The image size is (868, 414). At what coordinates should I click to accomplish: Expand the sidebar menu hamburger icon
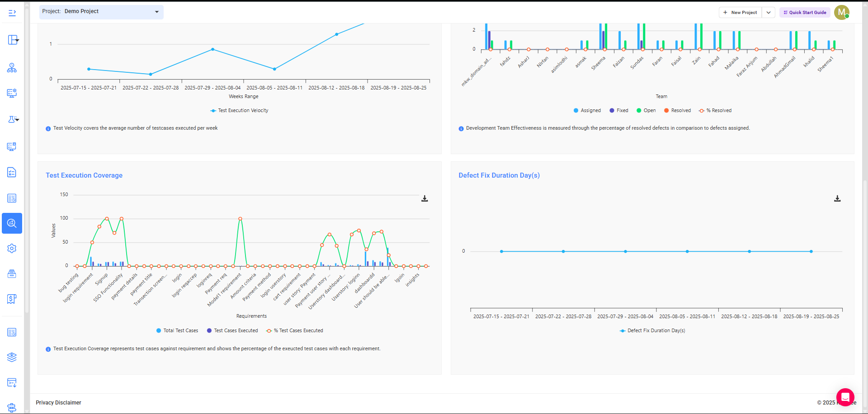click(12, 13)
